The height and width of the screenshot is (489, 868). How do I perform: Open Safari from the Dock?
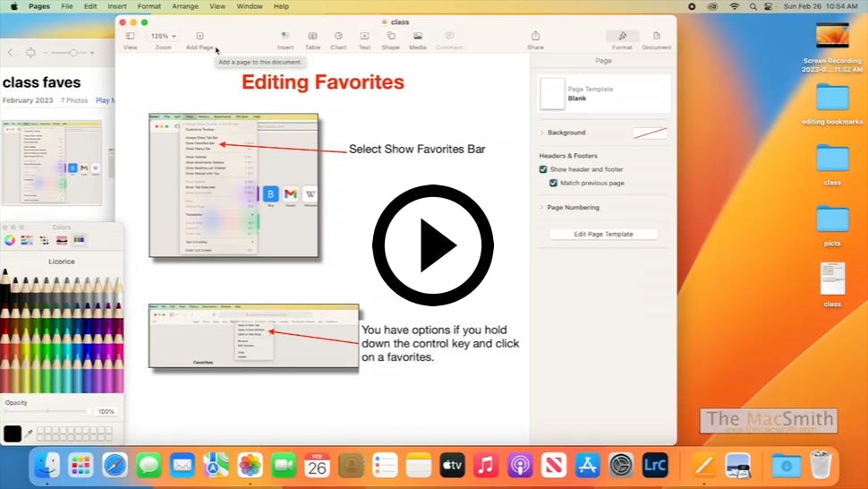(x=115, y=466)
